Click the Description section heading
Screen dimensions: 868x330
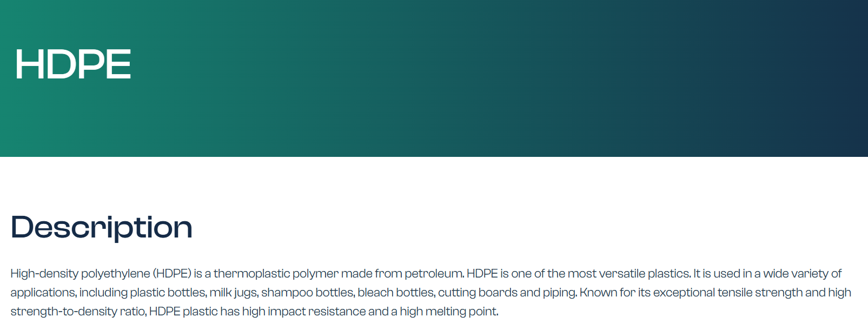[102, 227]
